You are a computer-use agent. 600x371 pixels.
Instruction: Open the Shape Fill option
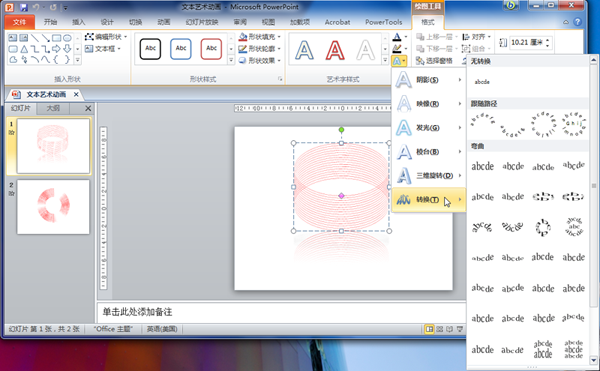pyautogui.click(x=260, y=37)
